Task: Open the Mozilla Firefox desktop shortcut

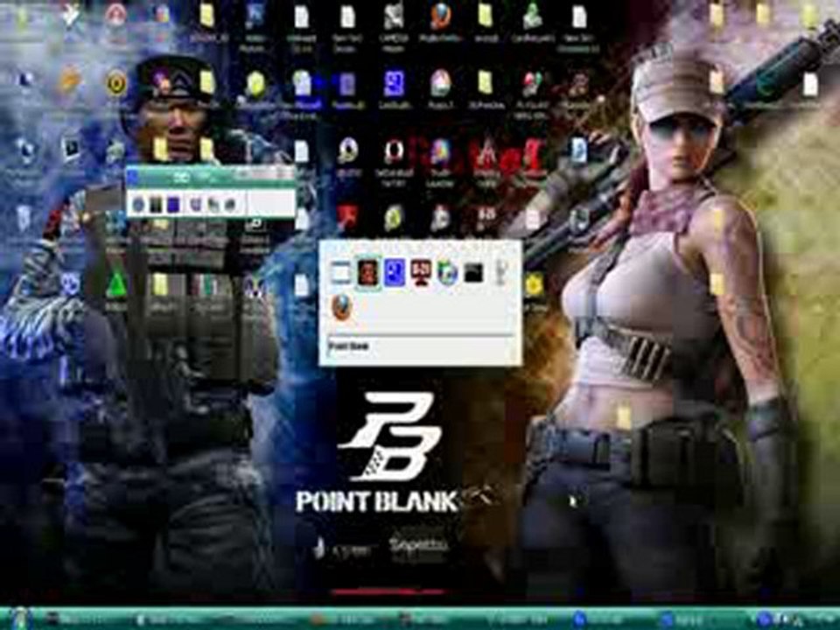Action: tap(440, 17)
